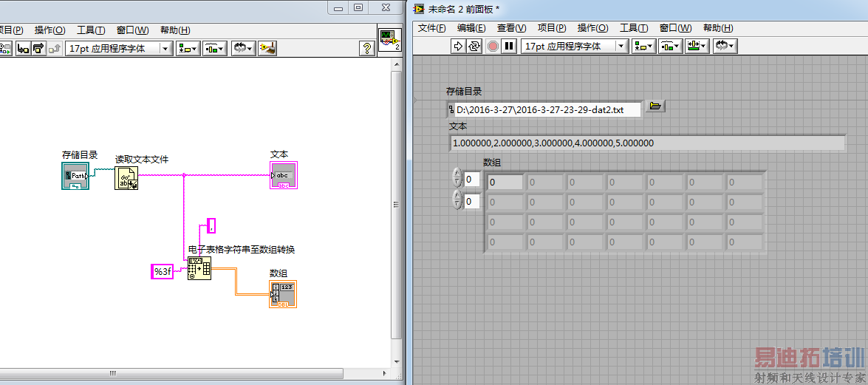Open 查看(V) menu in front panel

pyautogui.click(x=511, y=28)
